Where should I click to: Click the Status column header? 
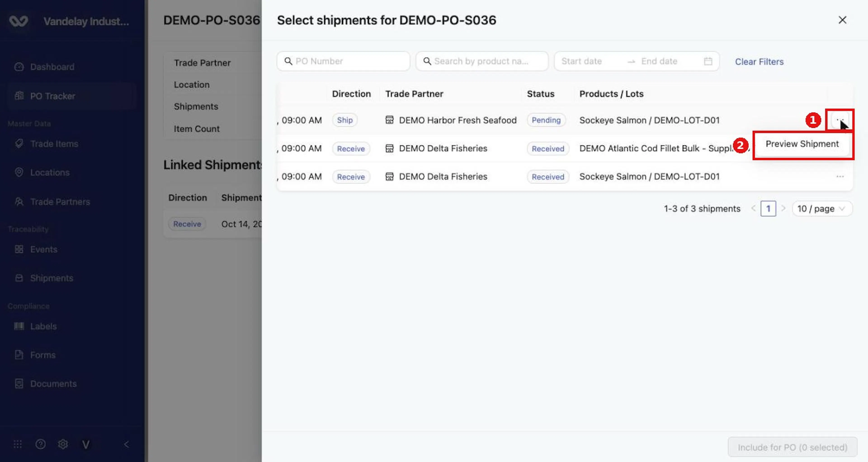point(540,94)
